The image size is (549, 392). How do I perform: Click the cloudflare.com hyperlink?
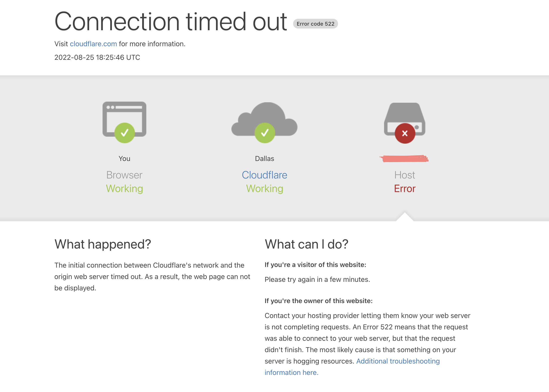pyautogui.click(x=93, y=44)
